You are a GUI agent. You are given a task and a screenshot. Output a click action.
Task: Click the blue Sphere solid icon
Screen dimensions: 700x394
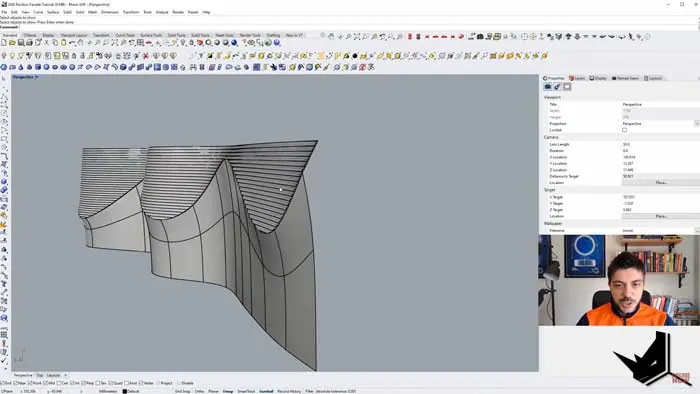coord(46,67)
